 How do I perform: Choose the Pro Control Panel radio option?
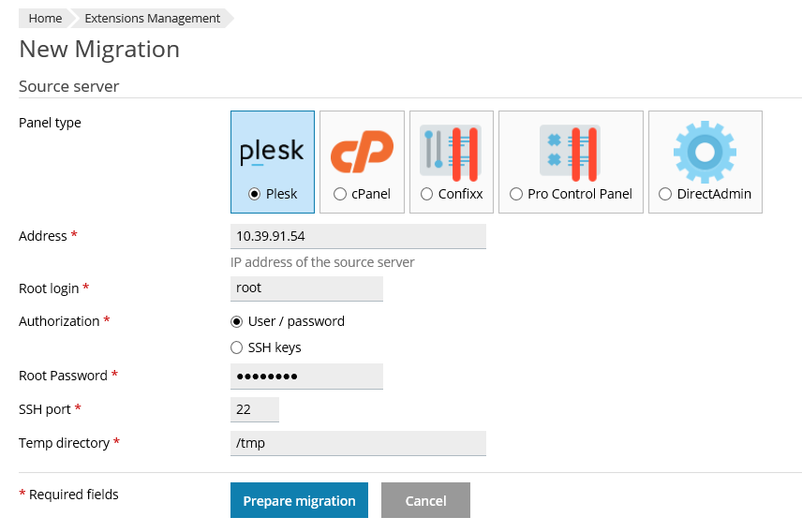(516, 194)
